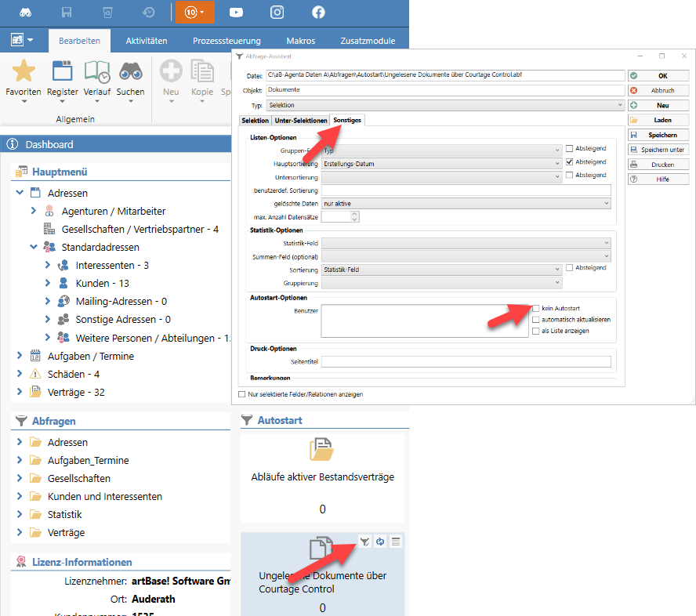The height and width of the screenshot is (616, 696).
Task: Select the Favoriten icon in the ribbon
Action: [x=23, y=76]
